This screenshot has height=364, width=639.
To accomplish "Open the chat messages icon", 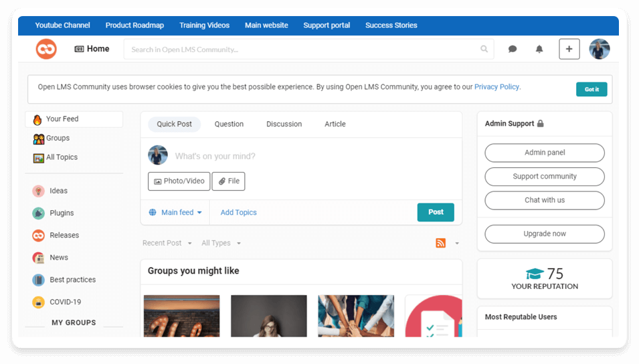I will click(x=513, y=50).
